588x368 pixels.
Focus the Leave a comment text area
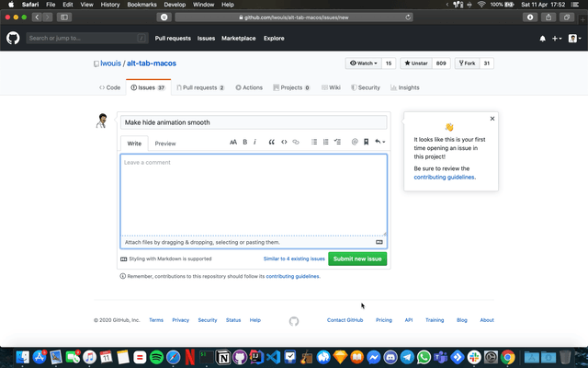tap(254, 195)
